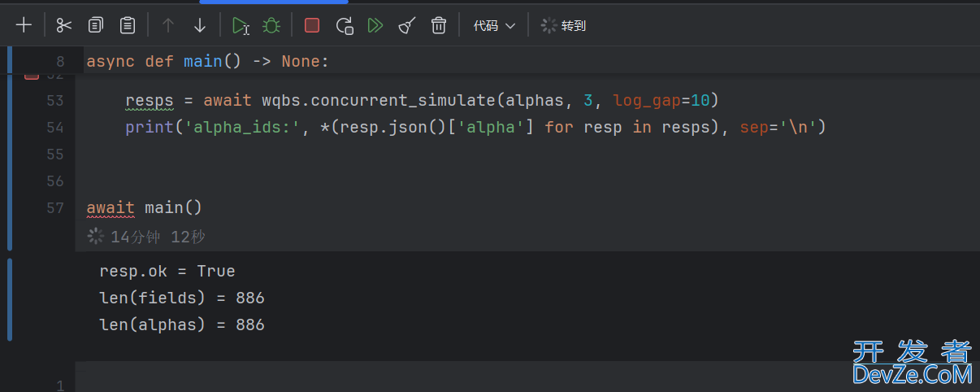Click the running time 14分钟 12秒
This screenshot has width=980, height=392.
[158, 237]
